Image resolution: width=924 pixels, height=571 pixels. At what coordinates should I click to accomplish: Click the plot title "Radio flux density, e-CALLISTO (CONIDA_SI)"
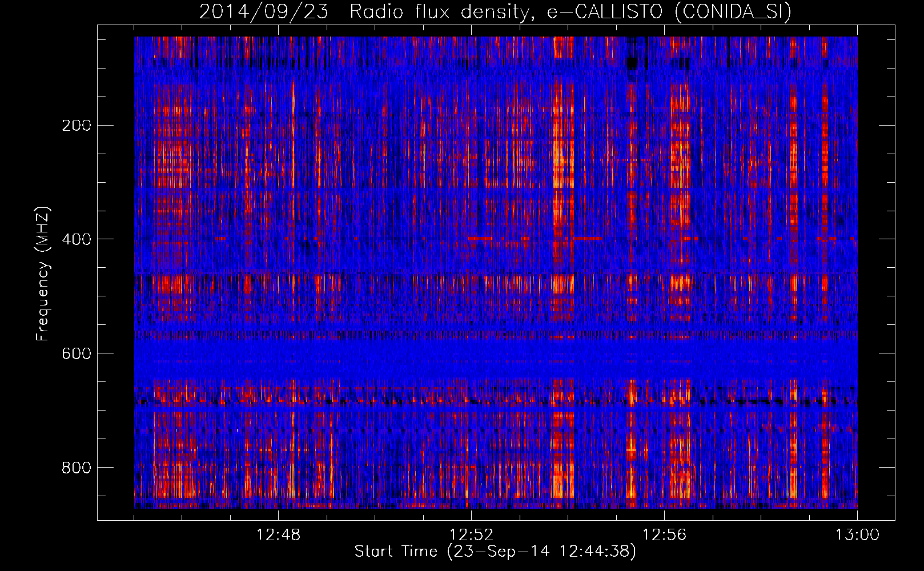coord(571,12)
